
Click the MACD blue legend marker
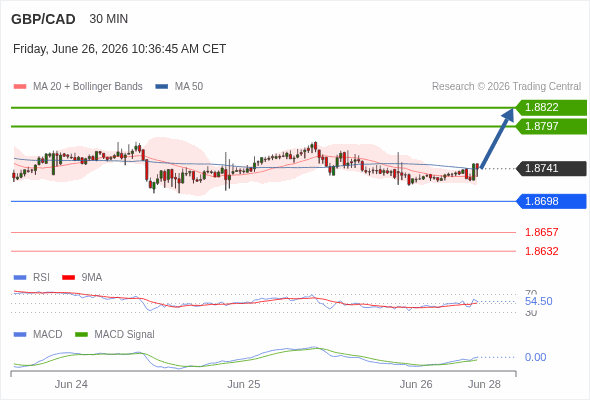pyautogui.click(x=20, y=335)
